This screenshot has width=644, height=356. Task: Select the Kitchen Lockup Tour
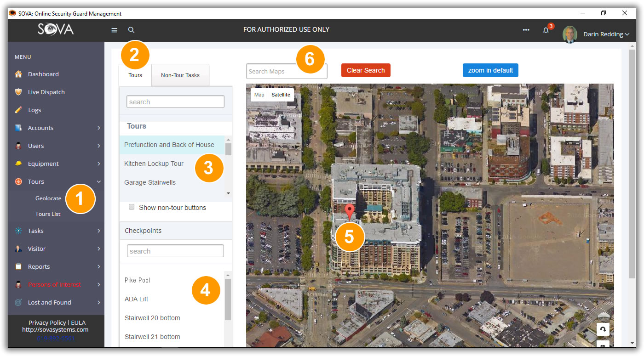(x=172, y=164)
